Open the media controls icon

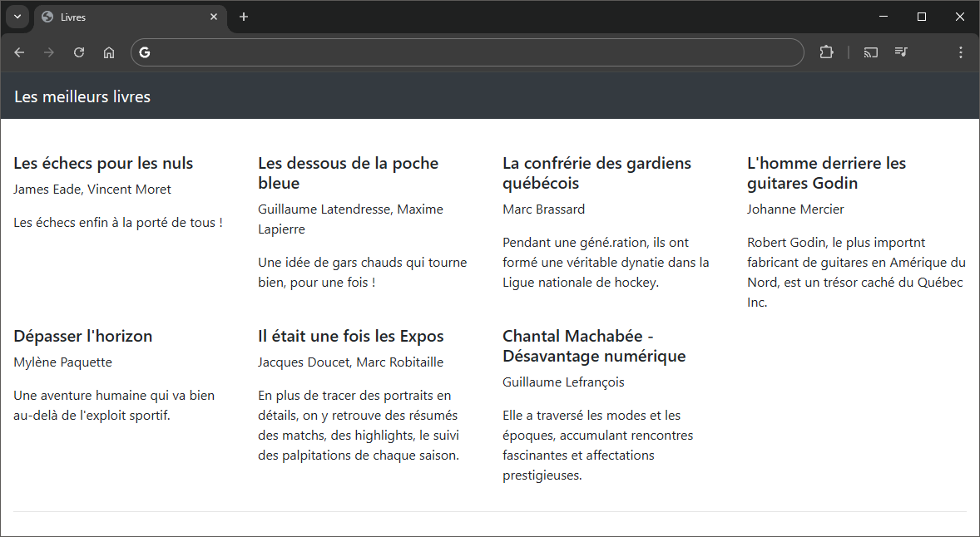pos(901,52)
